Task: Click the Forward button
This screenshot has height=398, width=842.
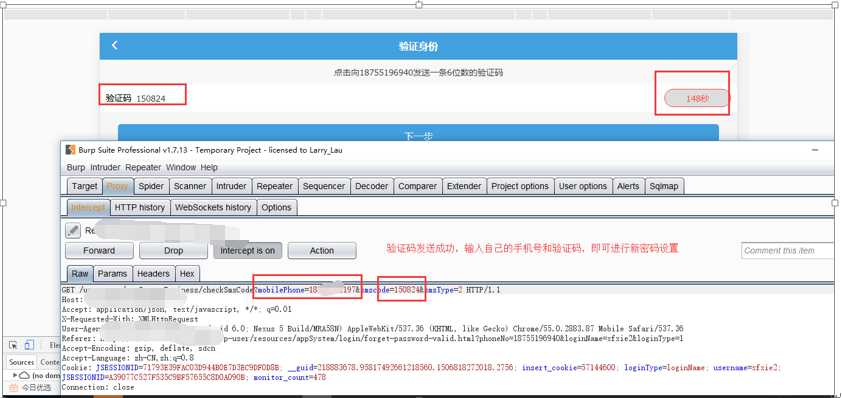Action: pos(99,250)
